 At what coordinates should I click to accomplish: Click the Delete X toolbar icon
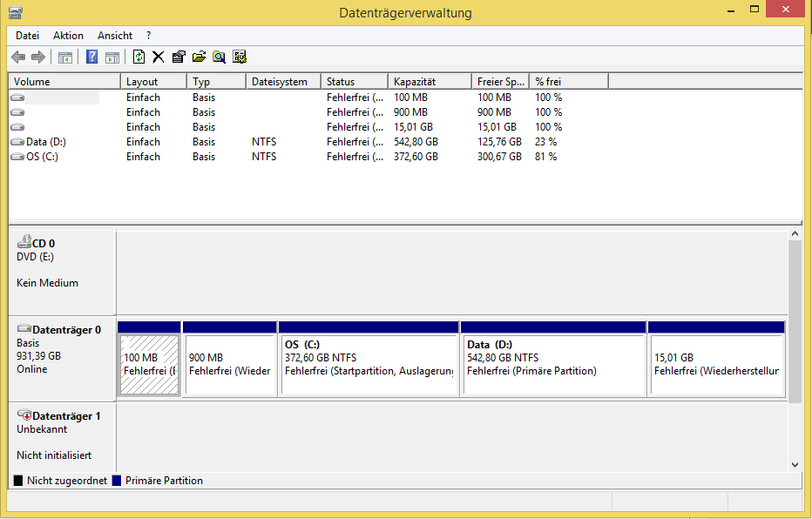[159, 57]
